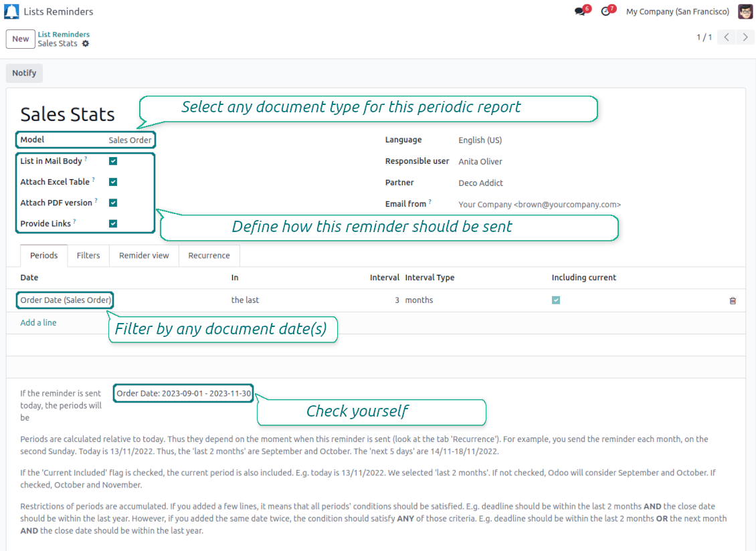Toggle the Provide Links checkbox
756x551 pixels.
(113, 223)
